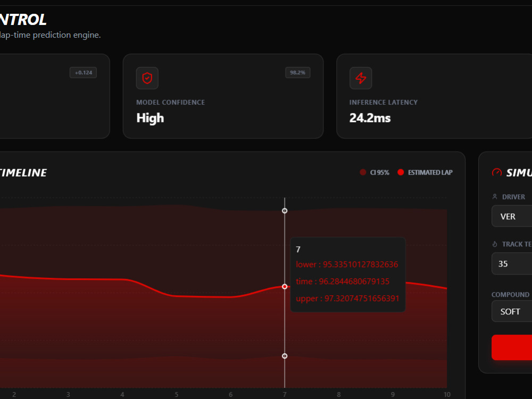Click the flame icon next to TRACK TE

[x=495, y=244]
